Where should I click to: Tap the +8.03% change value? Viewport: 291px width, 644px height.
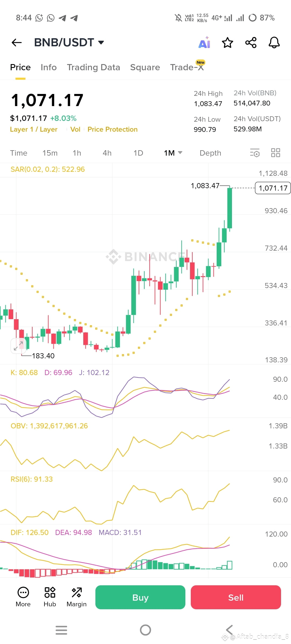click(x=63, y=118)
